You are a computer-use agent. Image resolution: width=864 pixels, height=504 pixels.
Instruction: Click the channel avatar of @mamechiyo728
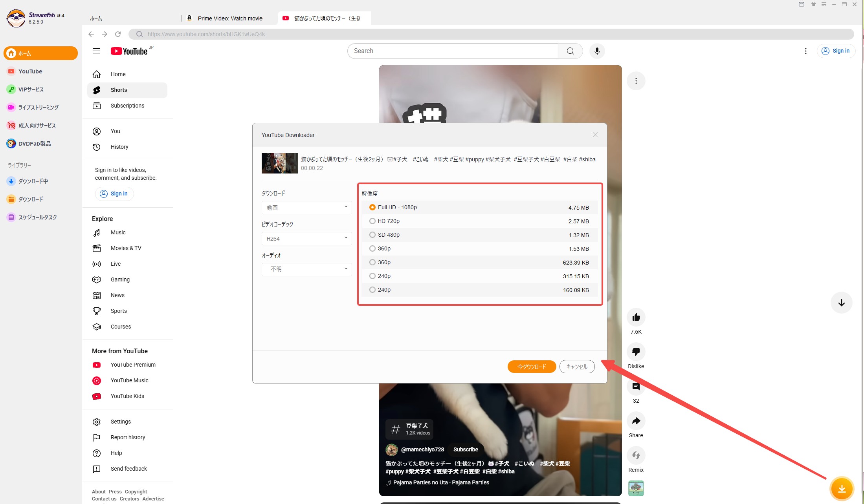click(x=391, y=449)
